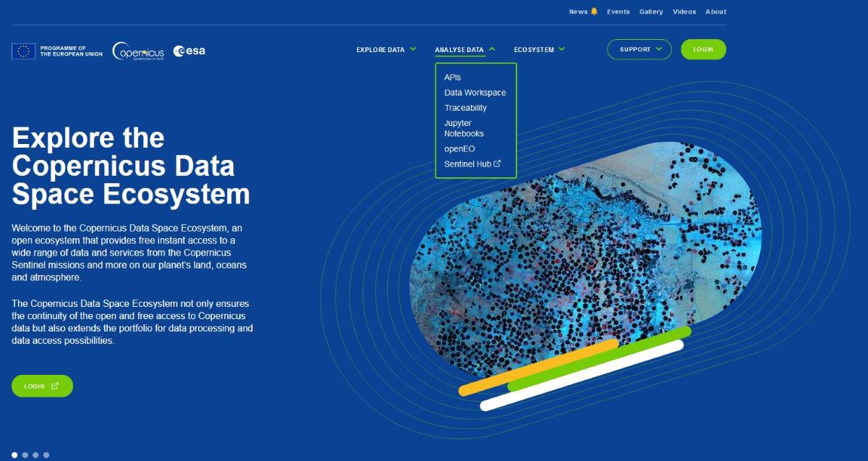Click the Copernicus logo
This screenshot has width=868, height=461.
tap(139, 51)
